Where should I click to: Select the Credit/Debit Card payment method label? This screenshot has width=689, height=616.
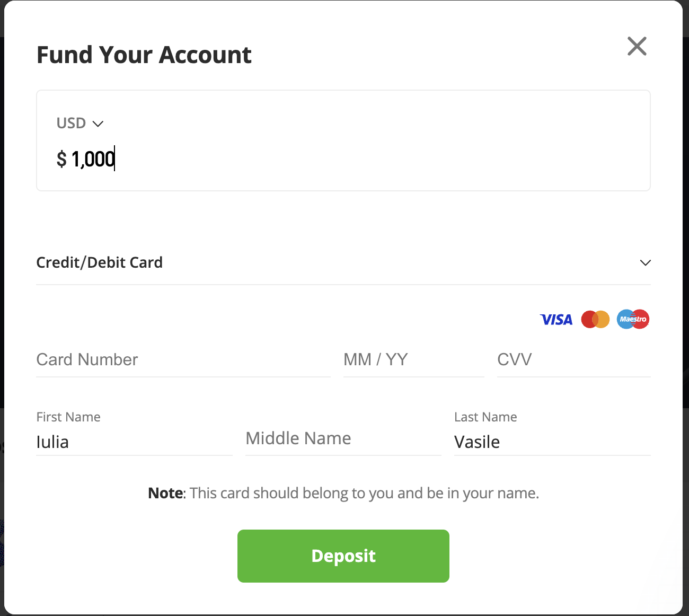tap(100, 262)
